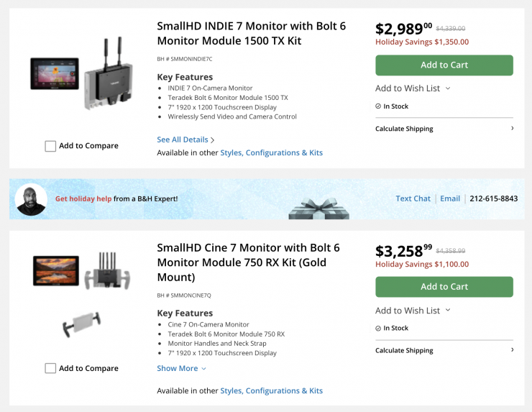
Task: Open Text Chat with a B&H Expert
Action: 413,198
